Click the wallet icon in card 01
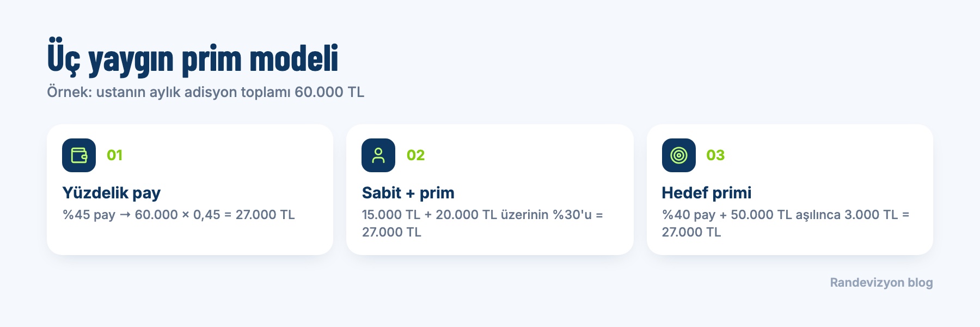This screenshot has width=980, height=327. [79, 155]
